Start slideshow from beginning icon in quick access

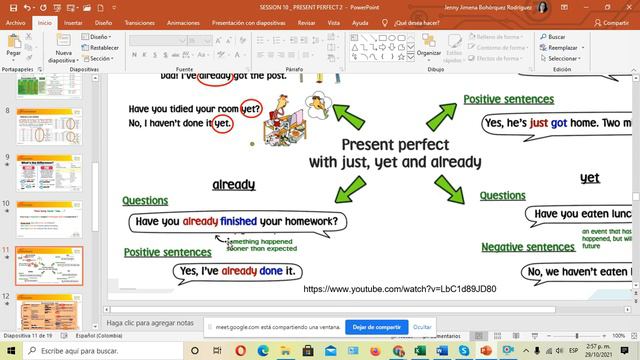57,8
